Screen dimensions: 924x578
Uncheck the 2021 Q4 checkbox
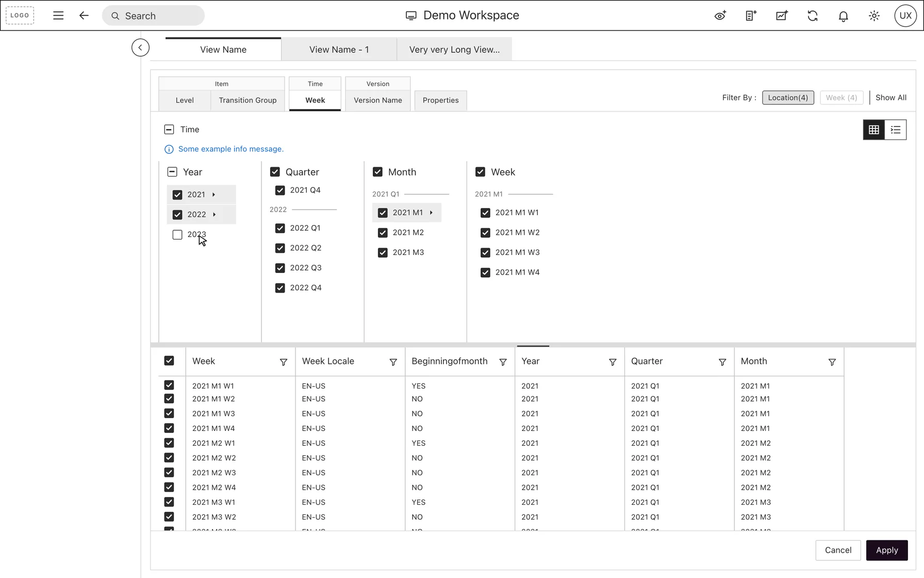click(x=280, y=190)
